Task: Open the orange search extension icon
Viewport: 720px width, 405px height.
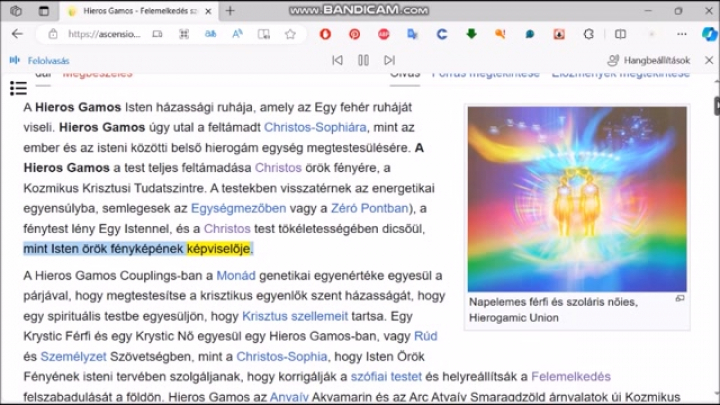Action: tap(500, 34)
